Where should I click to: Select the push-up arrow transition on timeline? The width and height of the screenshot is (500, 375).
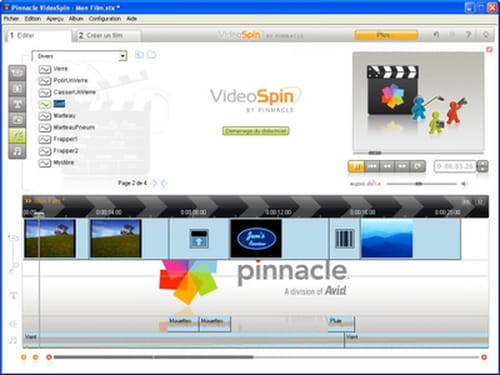point(199,238)
